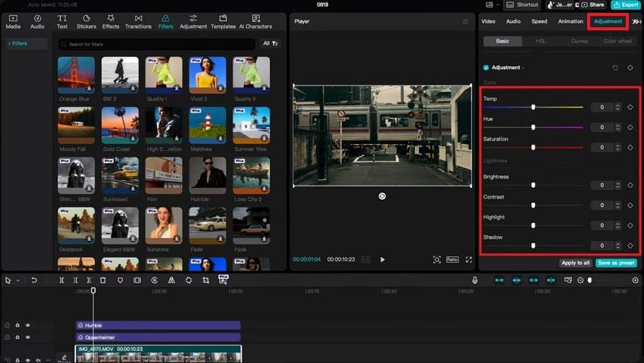
Task: Reset adjustment with the circular arrow icon
Action: [615, 67]
